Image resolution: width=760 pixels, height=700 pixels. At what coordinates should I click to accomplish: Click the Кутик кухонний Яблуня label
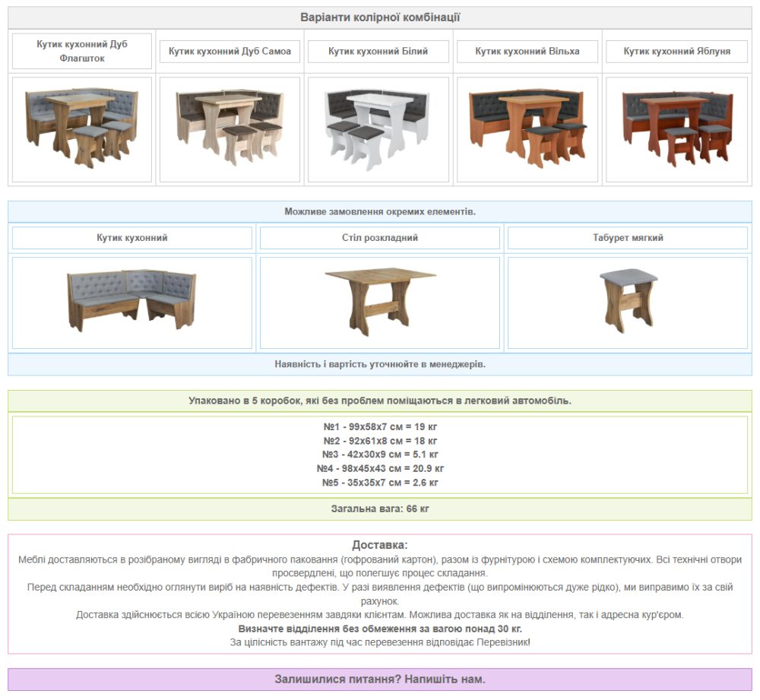click(x=676, y=51)
